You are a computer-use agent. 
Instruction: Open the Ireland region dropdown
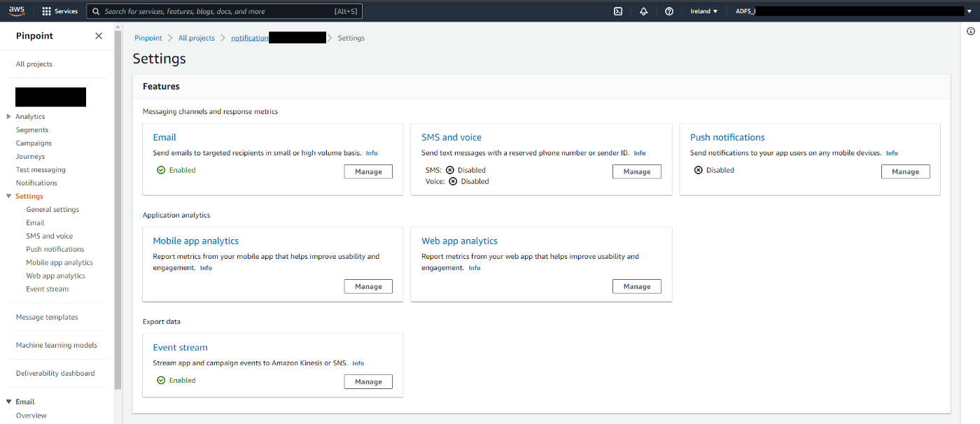(703, 11)
